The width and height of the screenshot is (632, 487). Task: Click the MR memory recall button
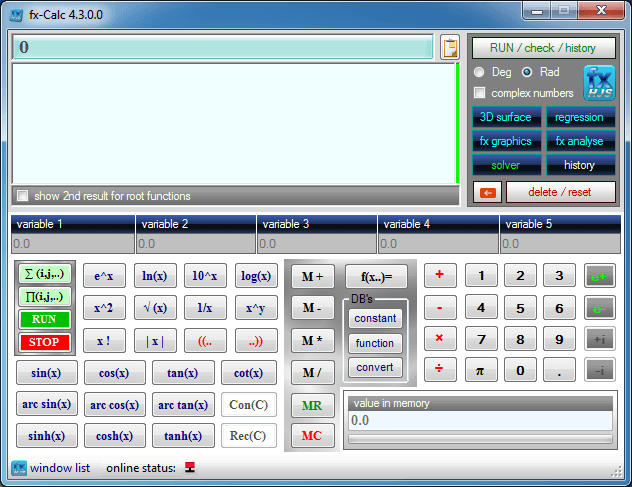[x=312, y=406]
